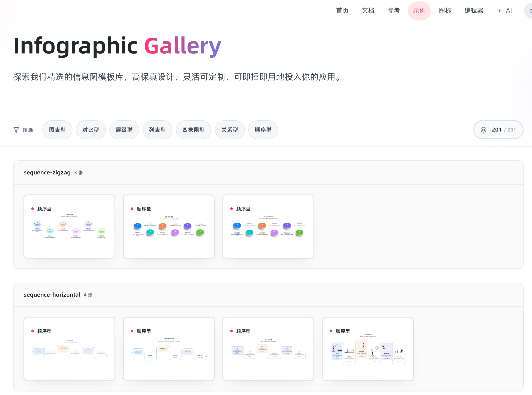Toggle the 层级型 filter chip
The width and height of the screenshot is (532, 395).
(x=124, y=130)
